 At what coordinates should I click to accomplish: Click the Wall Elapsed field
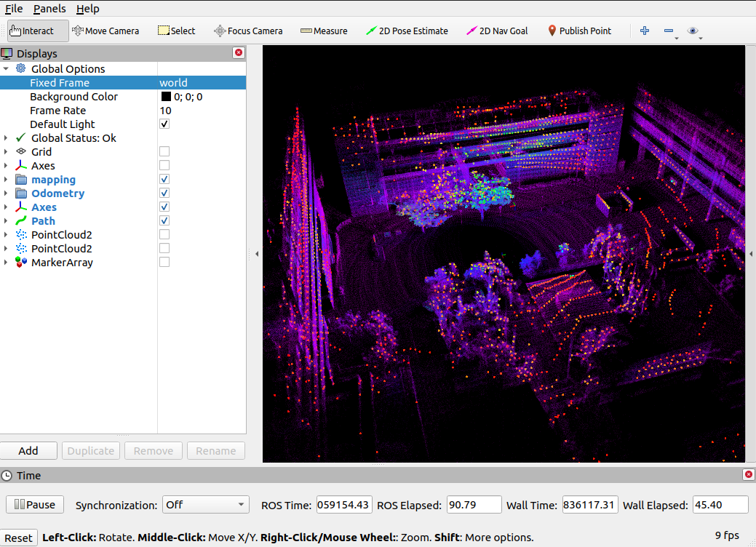point(720,505)
